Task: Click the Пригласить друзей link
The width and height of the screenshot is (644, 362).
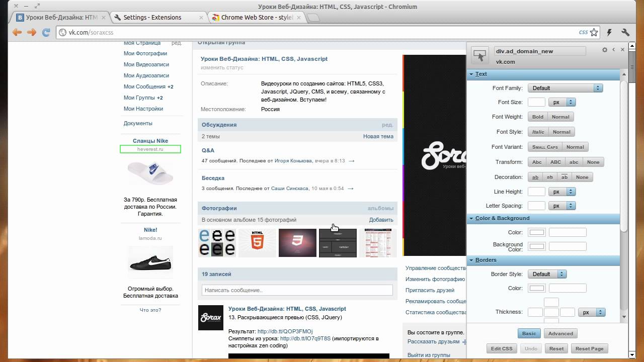Action: 430,290
